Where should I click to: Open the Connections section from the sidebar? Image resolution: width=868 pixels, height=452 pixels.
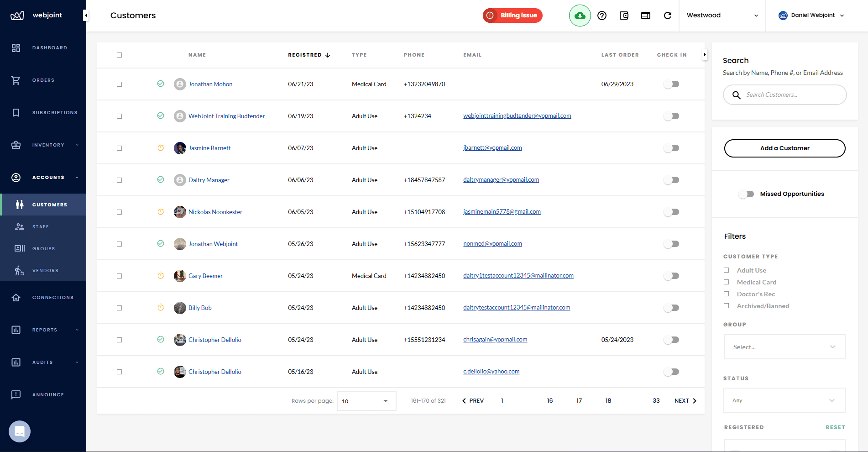pyautogui.click(x=43, y=297)
